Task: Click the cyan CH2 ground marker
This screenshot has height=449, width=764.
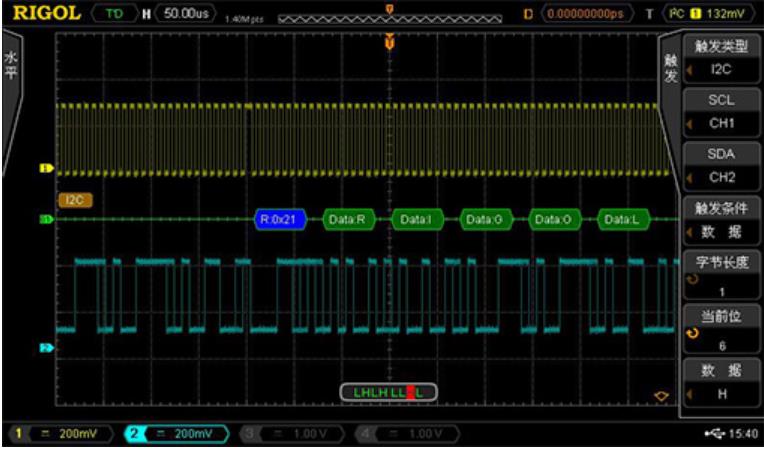Action: coord(45,348)
